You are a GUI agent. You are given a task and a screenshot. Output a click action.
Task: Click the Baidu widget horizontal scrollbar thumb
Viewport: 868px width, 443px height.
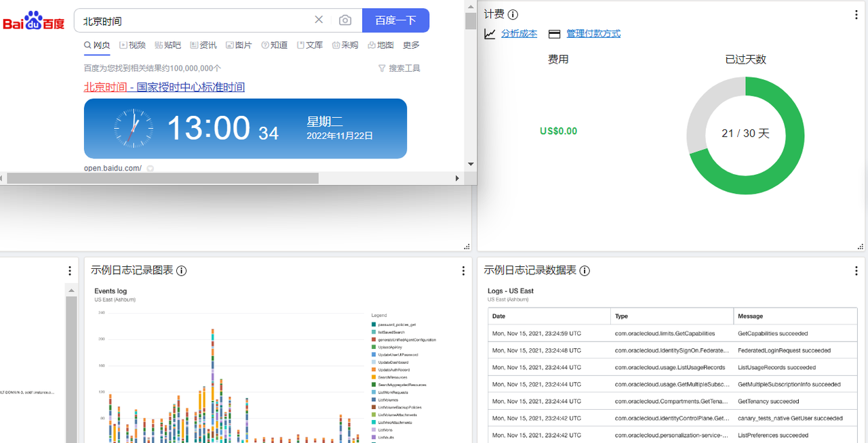coord(163,178)
